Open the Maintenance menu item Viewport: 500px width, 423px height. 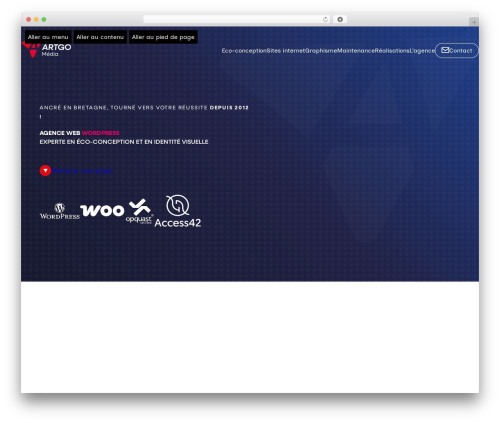(356, 51)
